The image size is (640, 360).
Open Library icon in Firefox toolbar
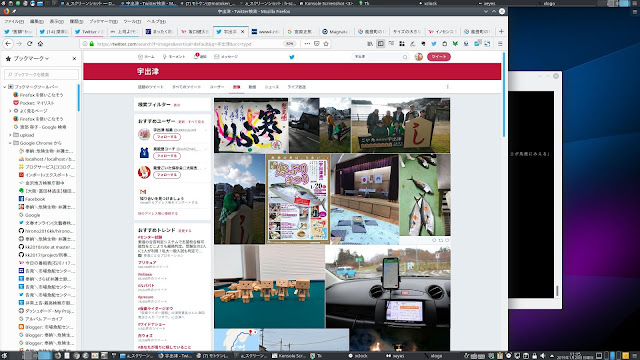tap(370, 44)
